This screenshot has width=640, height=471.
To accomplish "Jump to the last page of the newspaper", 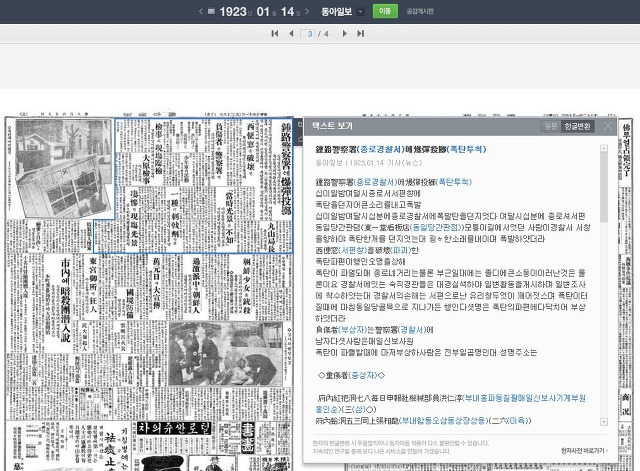I will click(360, 33).
